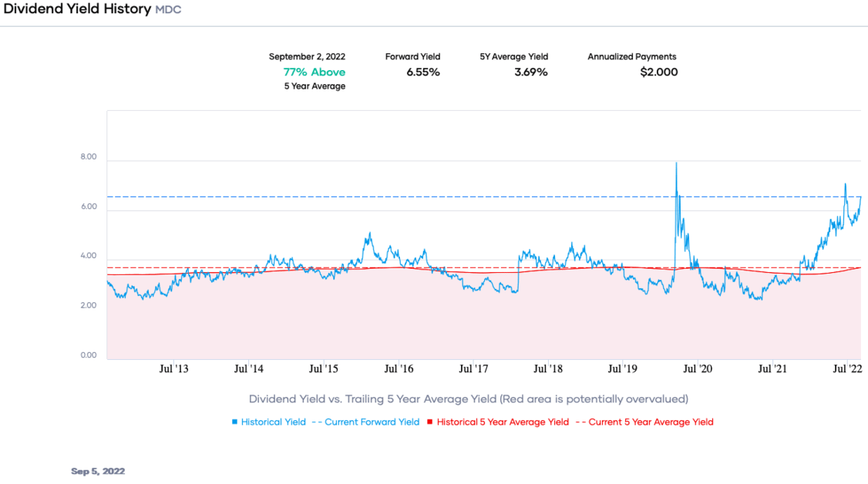
Task: Click the Dividend Yield History heading
Action: click(x=77, y=10)
